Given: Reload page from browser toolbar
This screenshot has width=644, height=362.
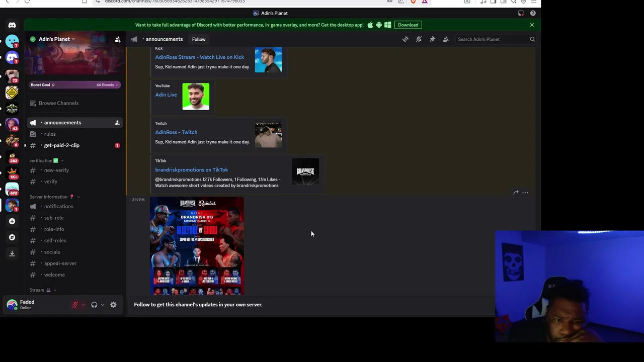Looking at the screenshot, I should click(x=27, y=2).
